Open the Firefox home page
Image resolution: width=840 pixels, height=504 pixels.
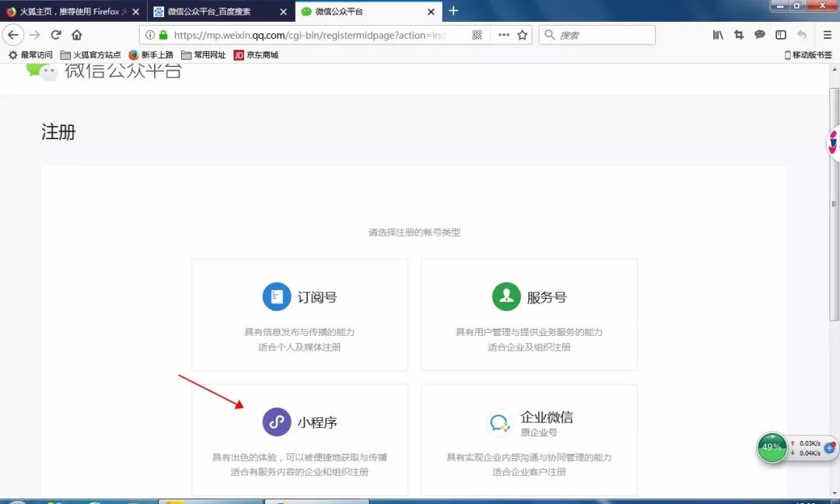click(76, 35)
